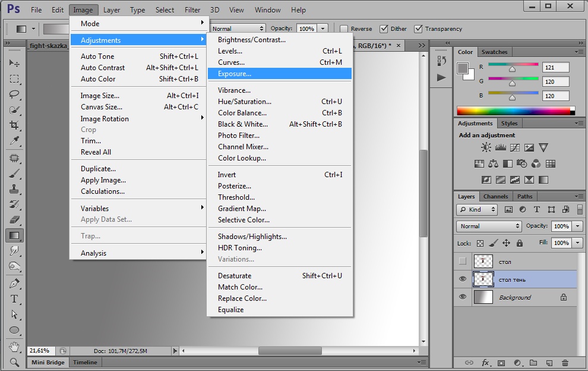The width and height of the screenshot is (588, 371).
Task: Add a Levels adjustment icon
Action: 500,147
